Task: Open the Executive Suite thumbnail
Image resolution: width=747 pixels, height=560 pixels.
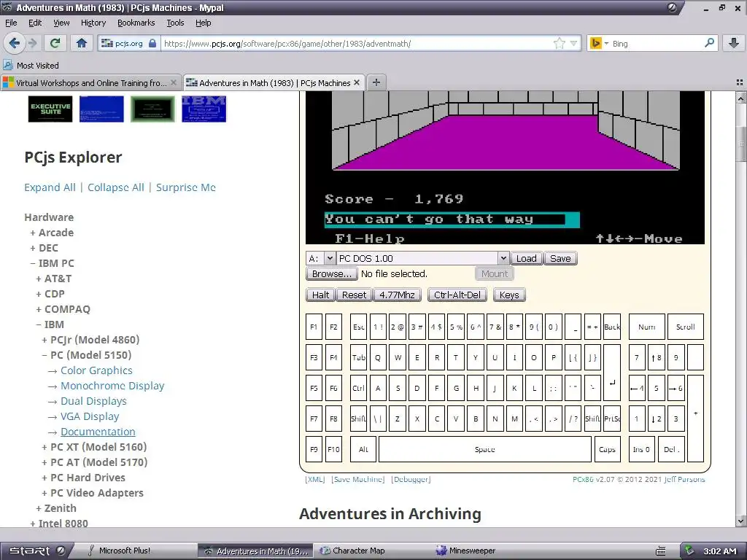Action: (50, 109)
